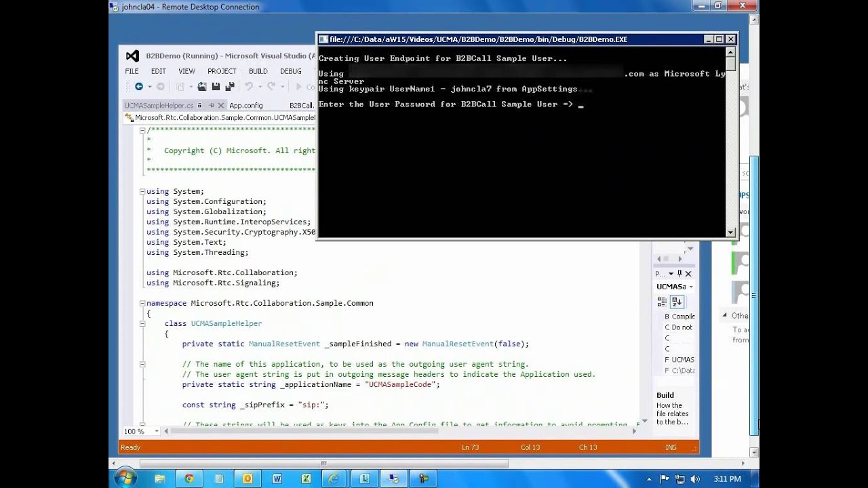Open the EDIT menu

click(x=158, y=71)
